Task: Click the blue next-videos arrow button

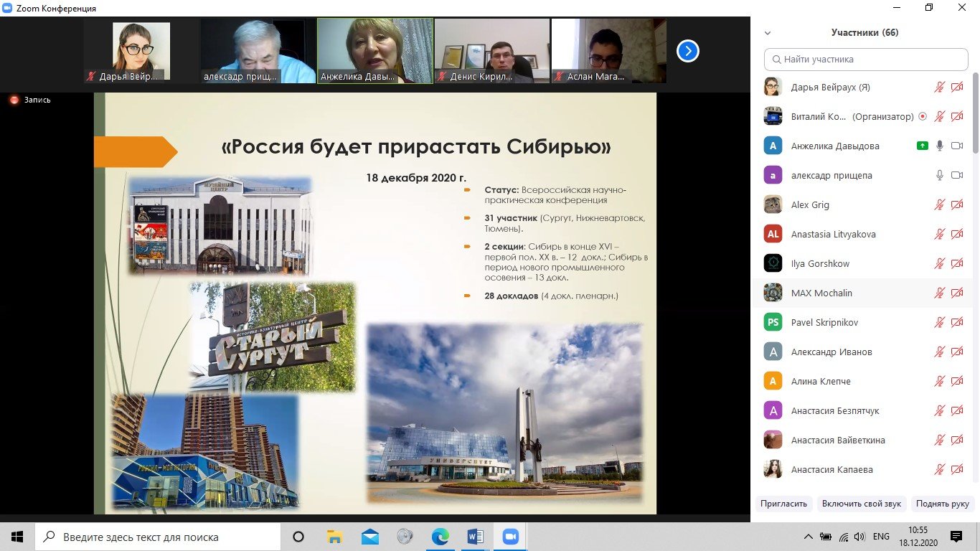Action: [687, 51]
